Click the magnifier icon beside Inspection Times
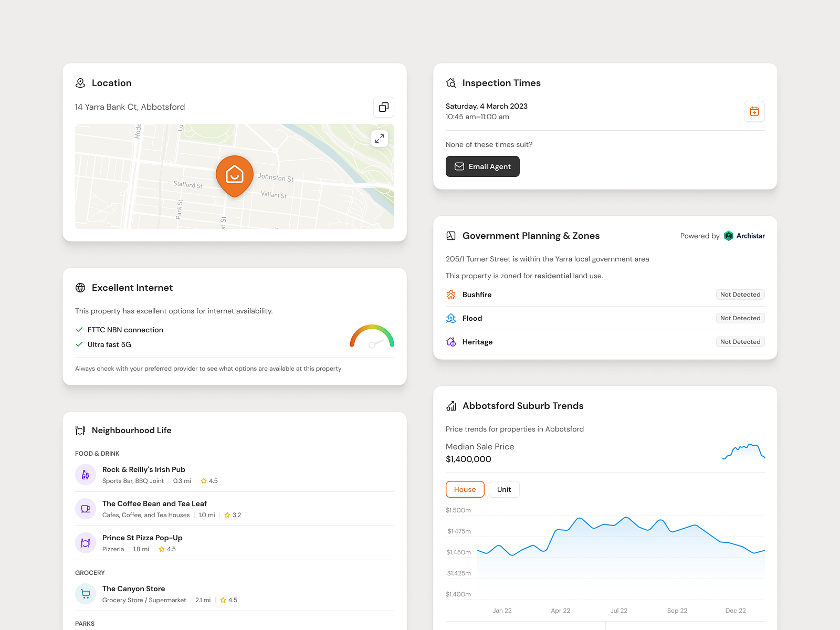 coord(450,82)
